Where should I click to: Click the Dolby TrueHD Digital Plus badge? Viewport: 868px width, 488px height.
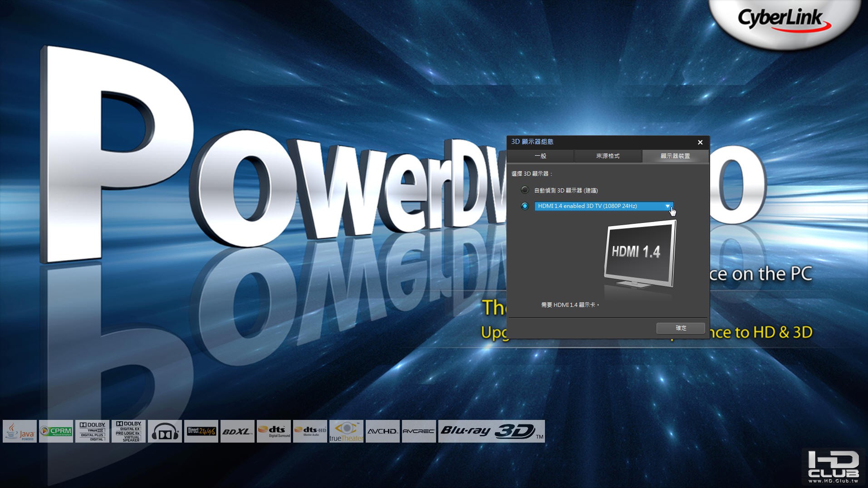92,431
